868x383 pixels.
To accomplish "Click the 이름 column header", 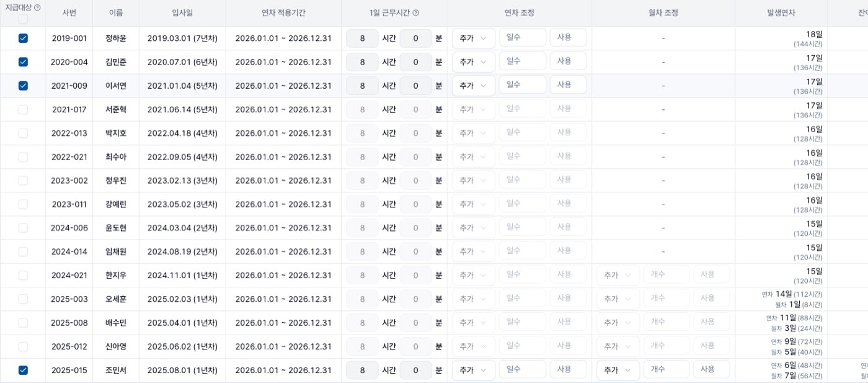I will tap(116, 13).
